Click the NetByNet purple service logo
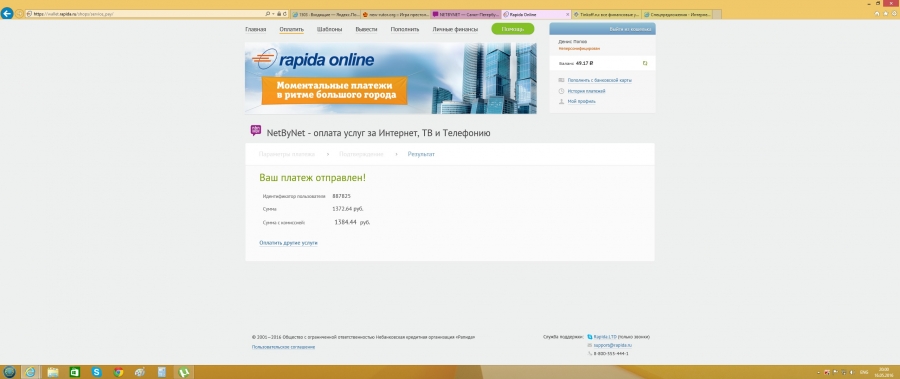This screenshot has height=379, width=900. [256, 131]
